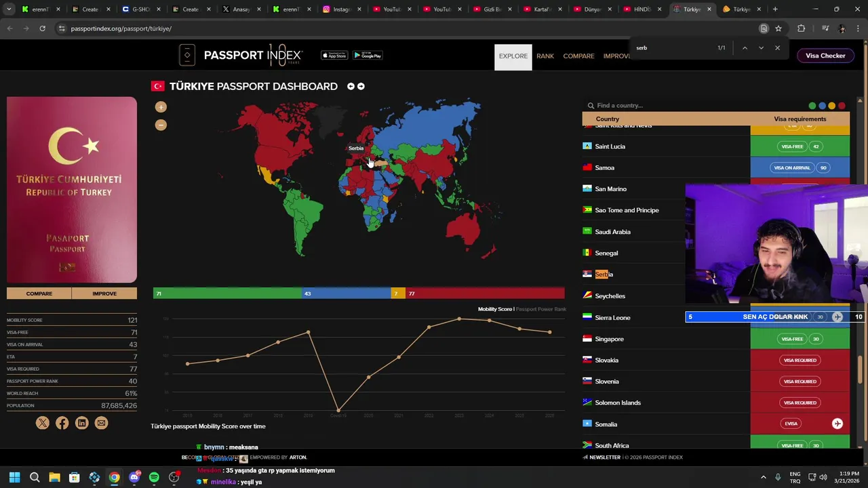Open the Google Play download badge
This screenshot has height=488, width=868.
pyautogui.click(x=368, y=56)
